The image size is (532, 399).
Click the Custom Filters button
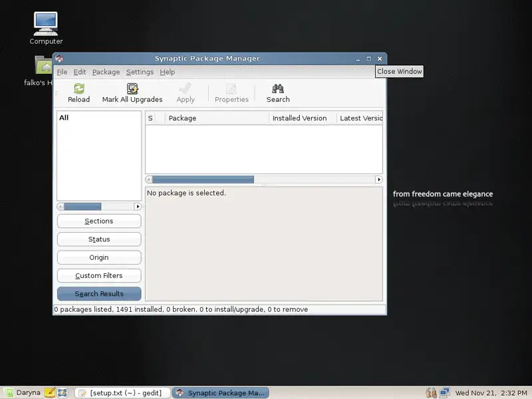(x=99, y=275)
